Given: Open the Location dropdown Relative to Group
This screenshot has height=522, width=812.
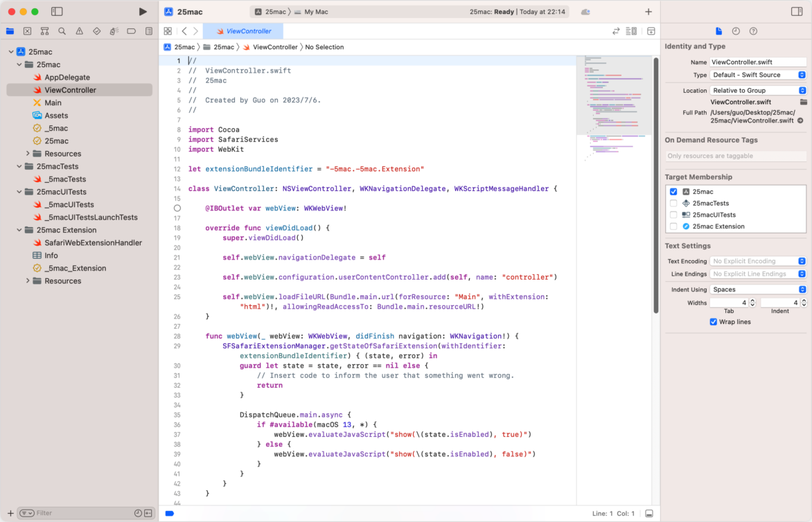Looking at the screenshot, I should 758,91.
